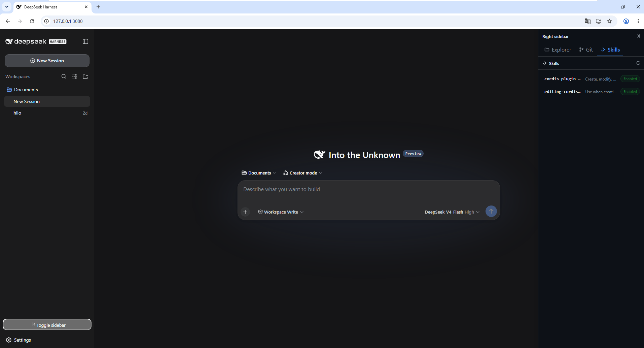Open the cordis-plugin skill row
This screenshot has width=644, height=348.
tap(591, 79)
